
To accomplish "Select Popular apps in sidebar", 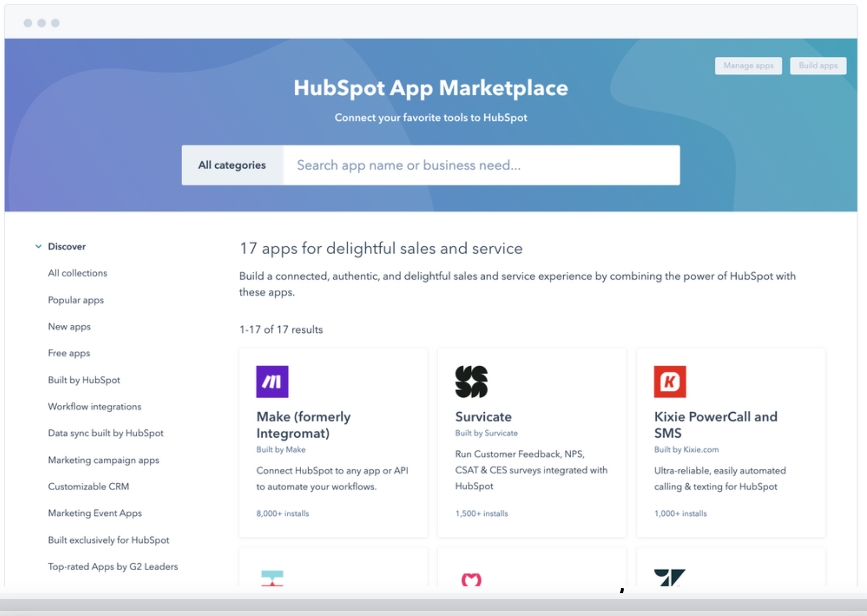I will 76,300.
